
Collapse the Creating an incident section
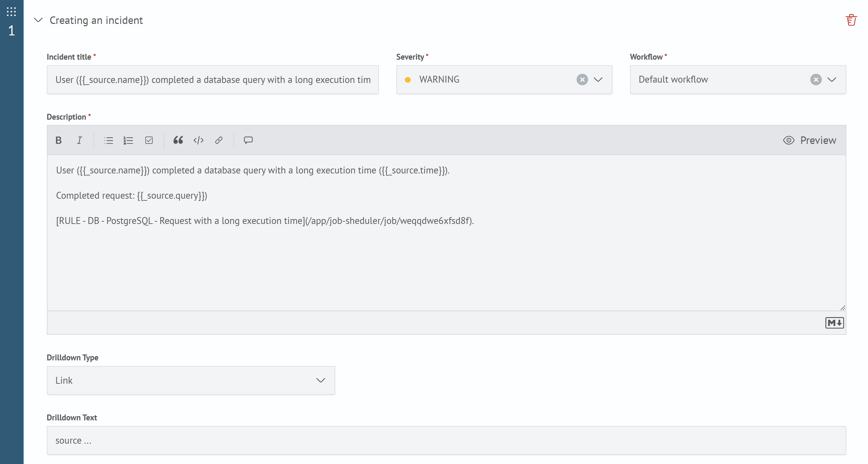38,20
